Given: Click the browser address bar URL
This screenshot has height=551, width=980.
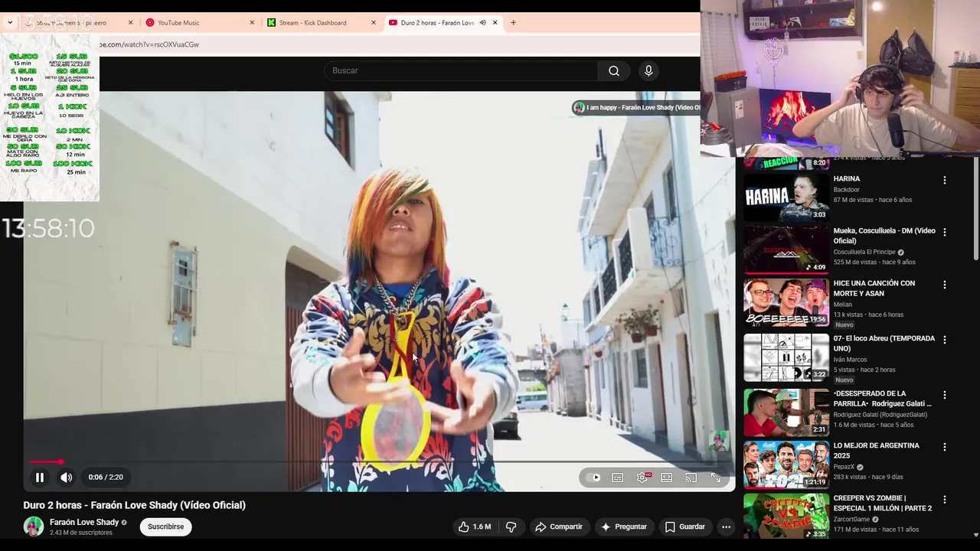Looking at the screenshot, I should [x=149, y=44].
